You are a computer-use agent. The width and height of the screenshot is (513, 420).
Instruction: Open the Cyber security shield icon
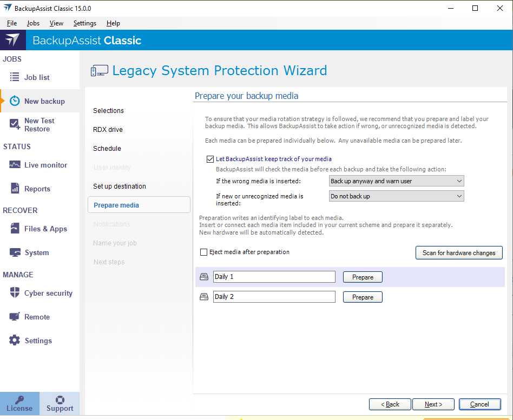click(15, 293)
